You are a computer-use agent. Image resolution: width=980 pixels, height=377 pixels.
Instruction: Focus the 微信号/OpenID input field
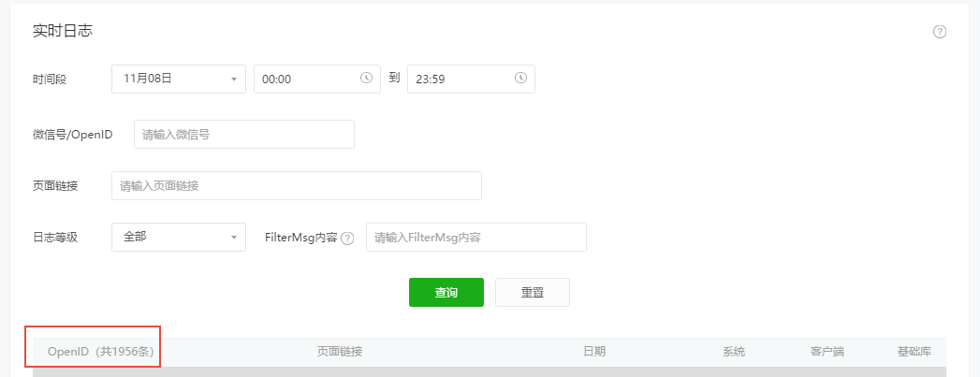click(x=244, y=134)
